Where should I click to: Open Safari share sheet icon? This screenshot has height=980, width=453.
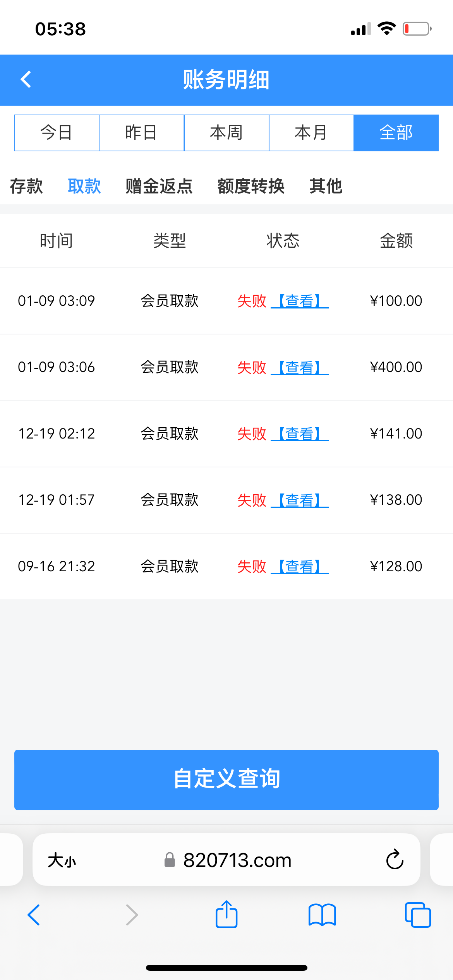pyautogui.click(x=226, y=915)
